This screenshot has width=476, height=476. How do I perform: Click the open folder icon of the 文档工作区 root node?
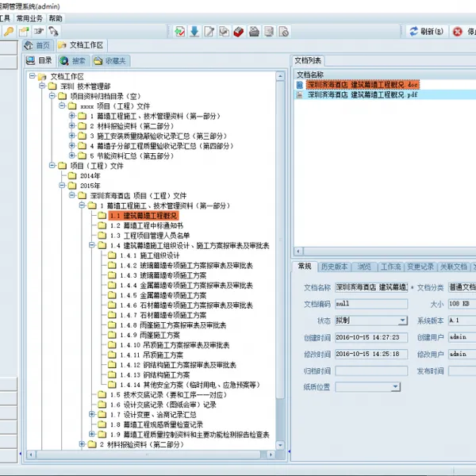click(x=42, y=76)
